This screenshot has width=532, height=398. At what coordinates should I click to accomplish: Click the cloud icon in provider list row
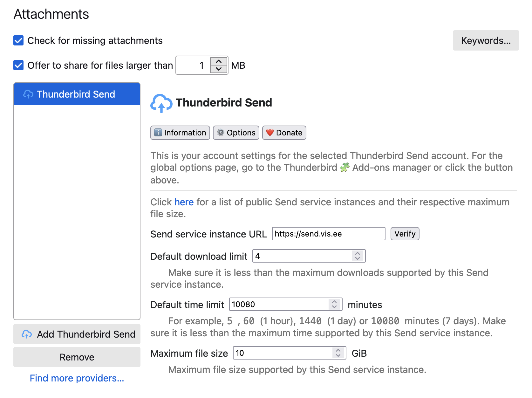click(28, 94)
